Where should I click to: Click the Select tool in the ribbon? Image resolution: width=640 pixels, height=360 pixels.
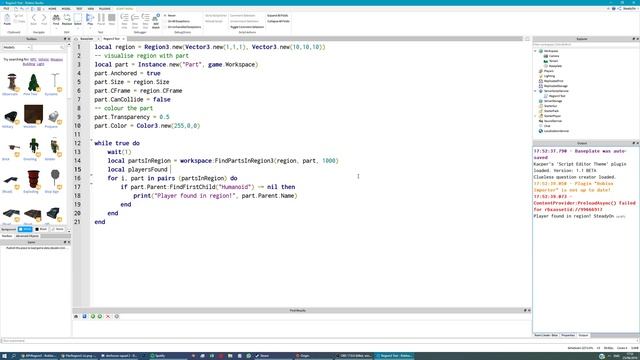[78, 19]
